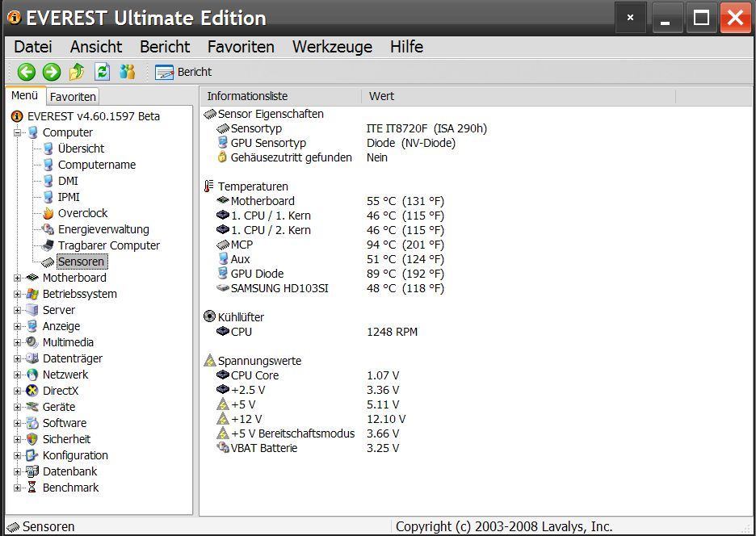This screenshot has height=536, width=756.
Task: Go forward with the green right arrow
Action: coord(52,73)
